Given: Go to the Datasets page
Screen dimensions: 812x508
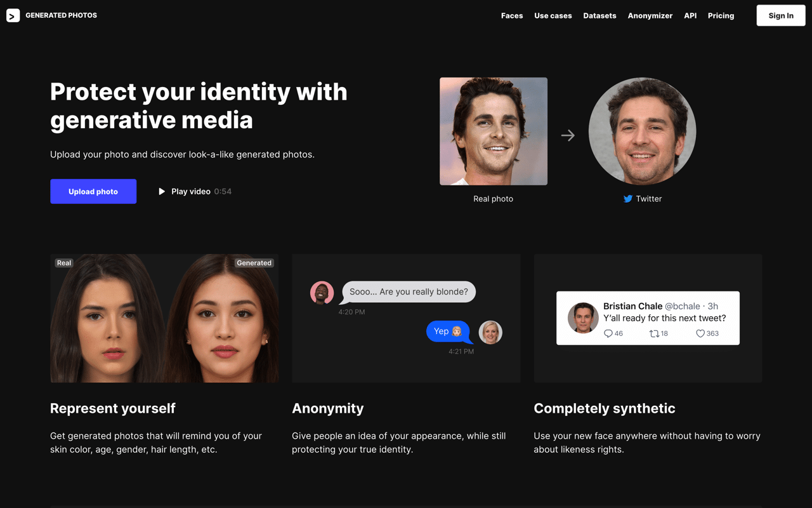Looking at the screenshot, I should tap(599, 16).
